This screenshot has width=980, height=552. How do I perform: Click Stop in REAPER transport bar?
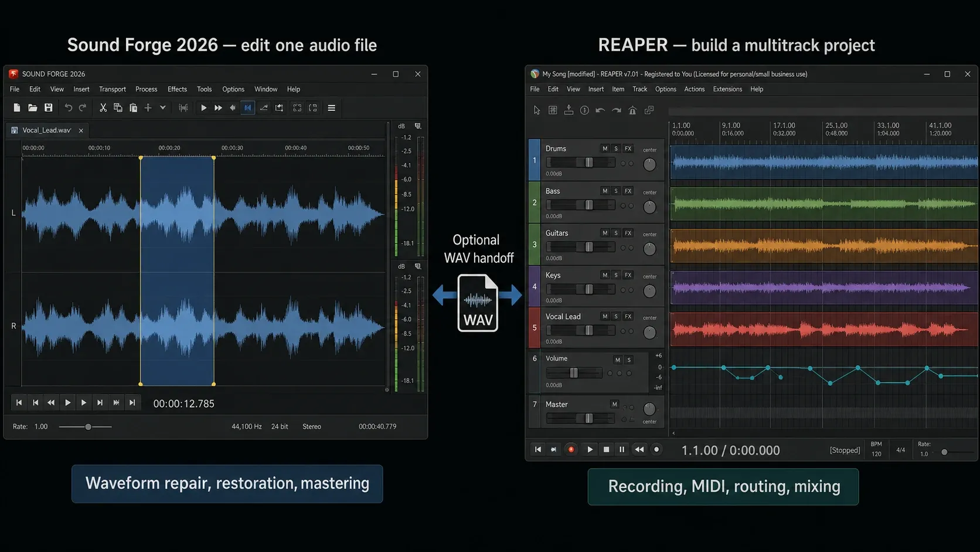point(606,450)
